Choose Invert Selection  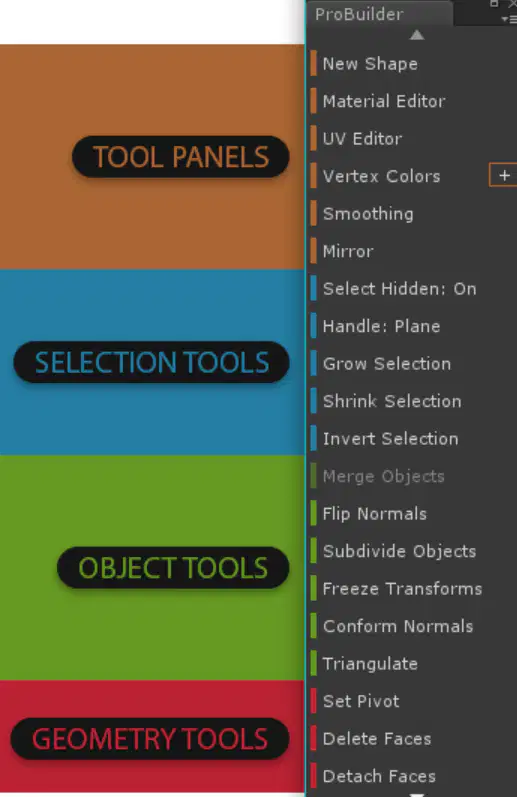click(390, 439)
